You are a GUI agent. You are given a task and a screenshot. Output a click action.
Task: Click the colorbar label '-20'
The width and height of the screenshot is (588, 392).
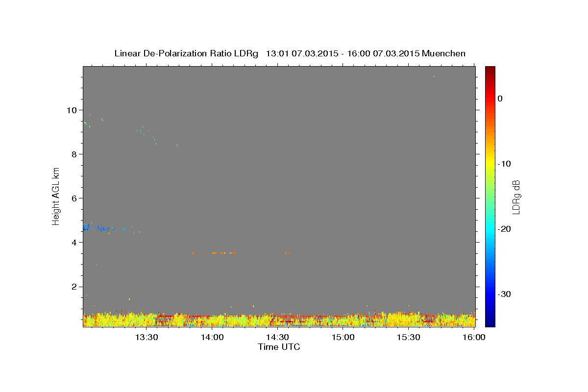[x=505, y=229]
